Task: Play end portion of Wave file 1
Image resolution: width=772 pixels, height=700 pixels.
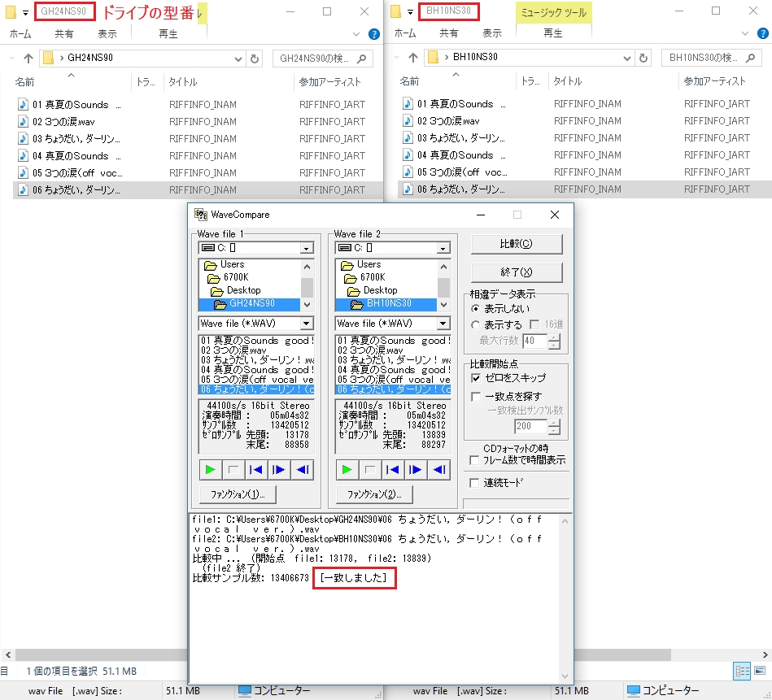Action: 302,470
